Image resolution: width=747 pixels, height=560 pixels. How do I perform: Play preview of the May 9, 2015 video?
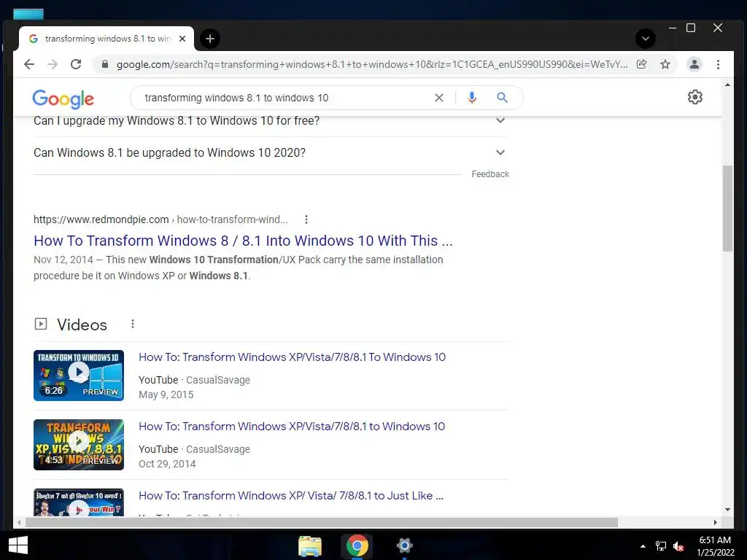coord(79,376)
